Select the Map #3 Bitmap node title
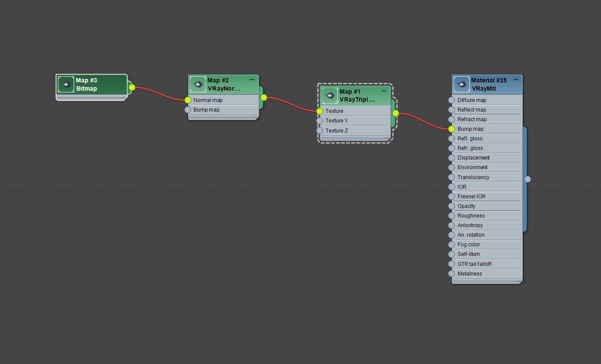601x364 pixels. click(x=86, y=84)
